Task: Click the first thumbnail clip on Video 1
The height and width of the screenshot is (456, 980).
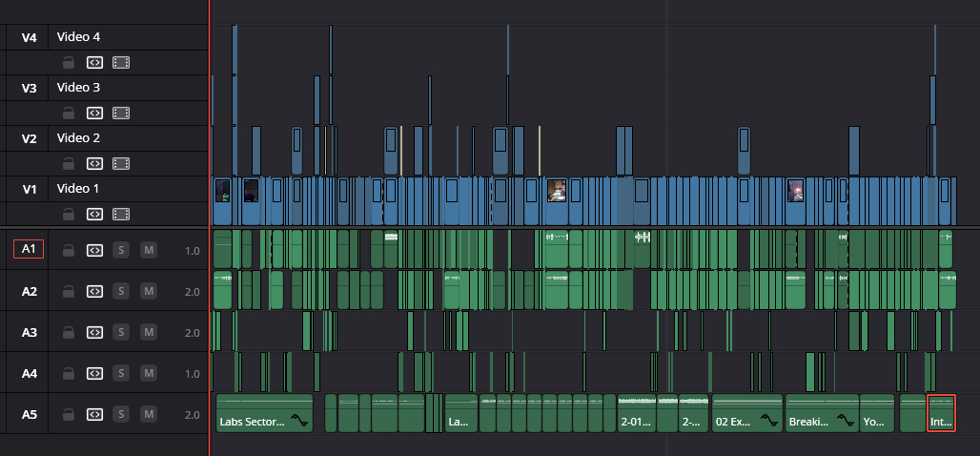Action: pyautogui.click(x=222, y=191)
